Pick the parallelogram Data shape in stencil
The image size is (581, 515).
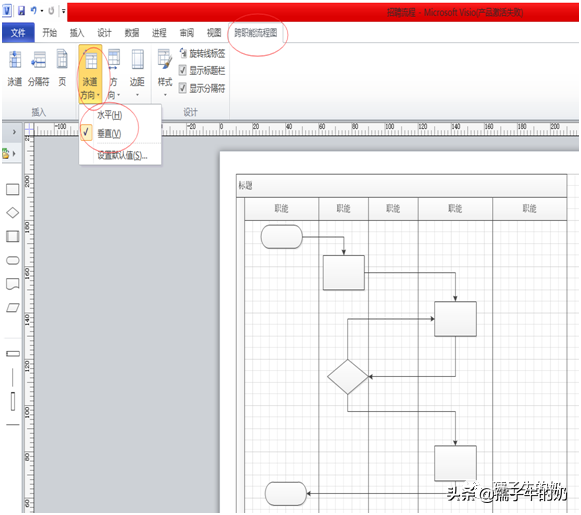click(x=13, y=308)
